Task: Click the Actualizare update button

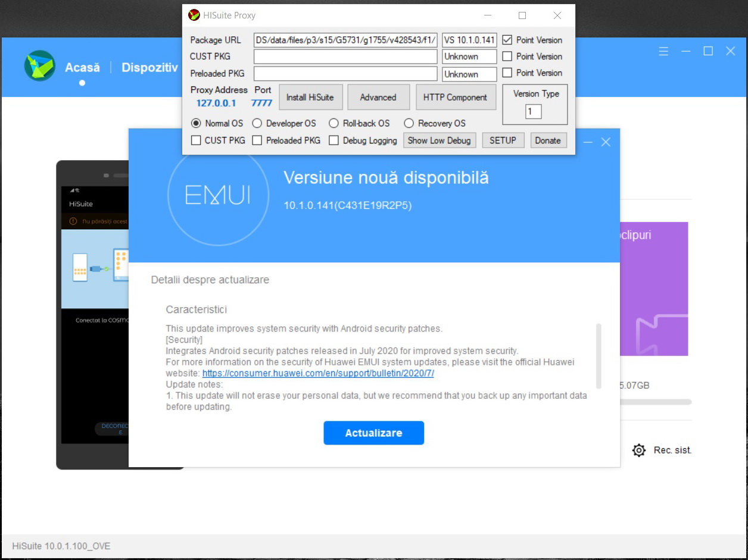Action: click(374, 433)
